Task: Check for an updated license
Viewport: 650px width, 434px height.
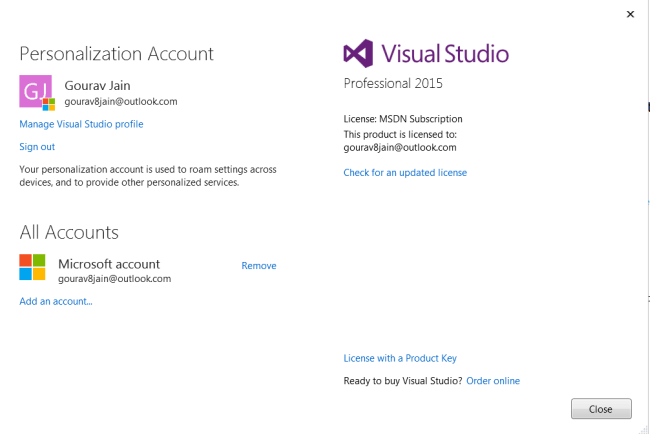Action: (405, 172)
